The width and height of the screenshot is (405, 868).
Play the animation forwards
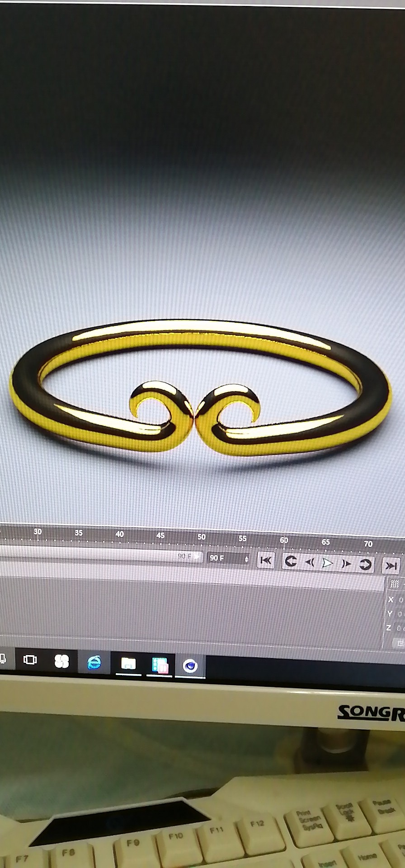coord(328,563)
